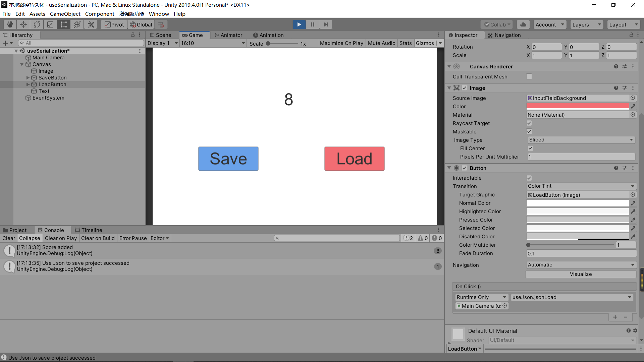644x362 pixels.
Task: Select the LoadButton in the Hierarchy
Action: point(53,84)
